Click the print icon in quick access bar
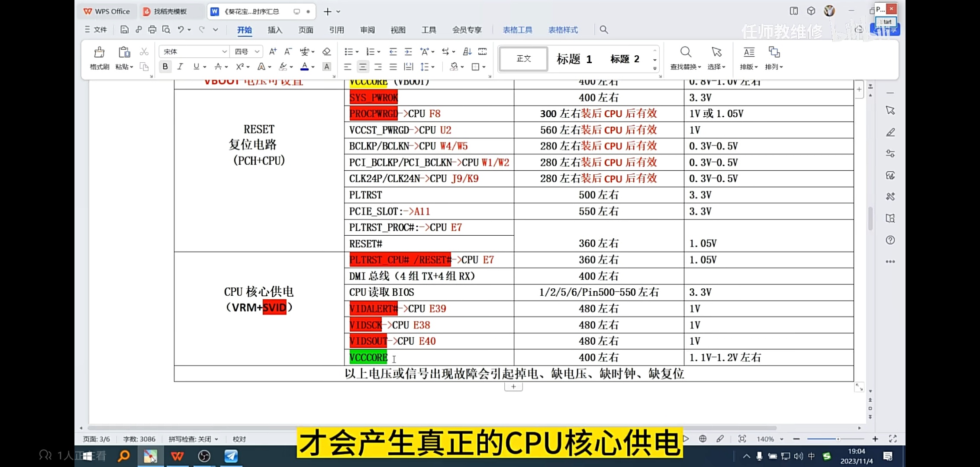The image size is (980, 467). click(152, 29)
